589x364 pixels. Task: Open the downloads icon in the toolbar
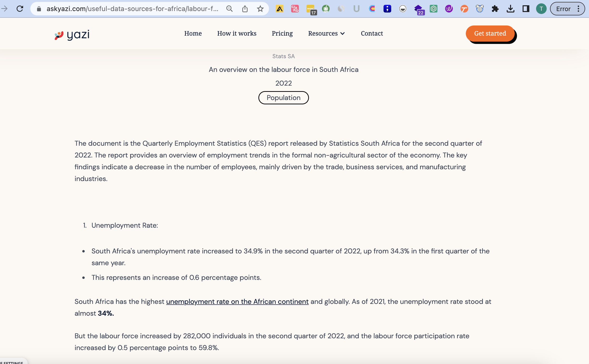pyautogui.click(x=511, y=9)
